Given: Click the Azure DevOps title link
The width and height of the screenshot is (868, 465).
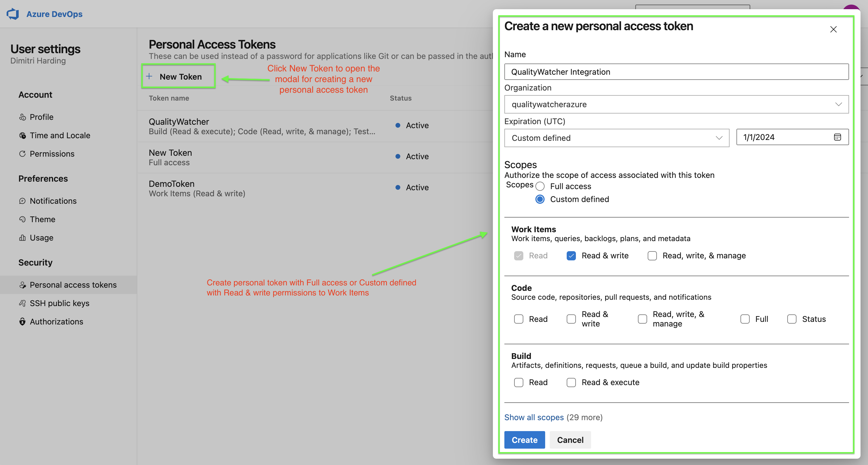Looking at the screenshot, I should coord(54,14).
